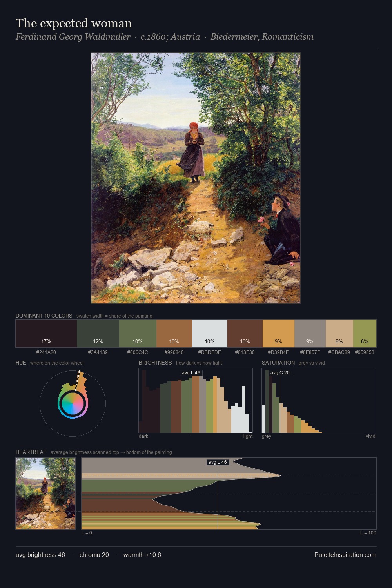
Task: Pick the #606C4C olive swatch
Action: point(138,334)
